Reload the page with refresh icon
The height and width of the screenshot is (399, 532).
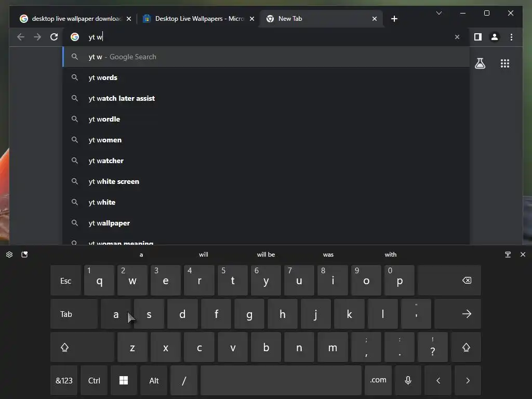54,37
